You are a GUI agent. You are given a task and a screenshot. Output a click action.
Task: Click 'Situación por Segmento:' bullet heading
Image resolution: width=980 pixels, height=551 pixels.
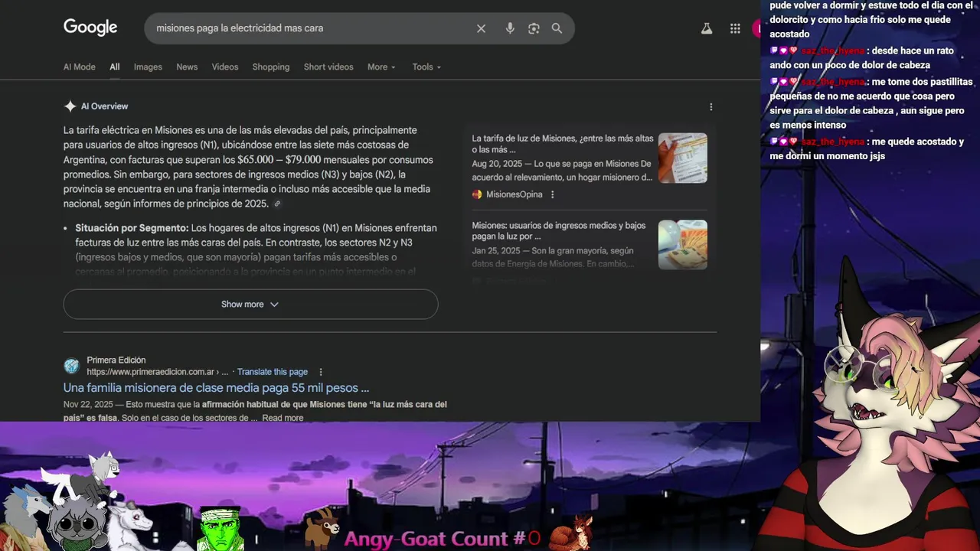tap(132, 228)
